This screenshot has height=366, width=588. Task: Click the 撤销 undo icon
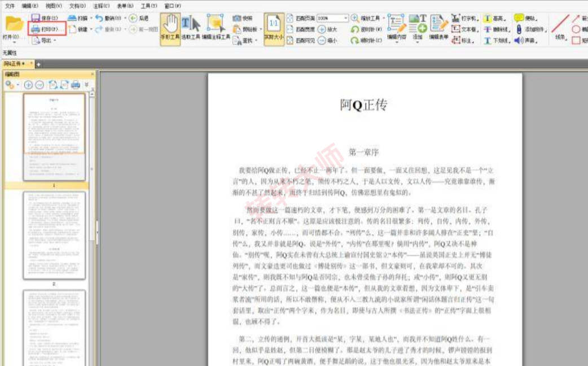[99, 18]
